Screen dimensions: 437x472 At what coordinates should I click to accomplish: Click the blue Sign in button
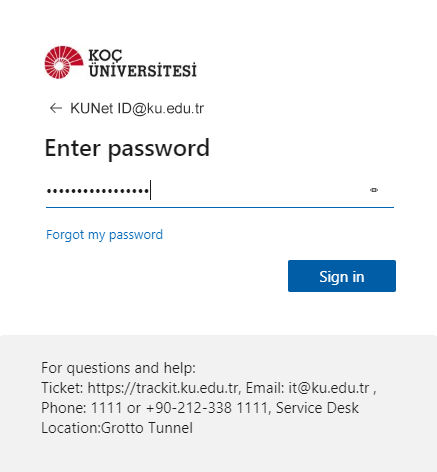pos(342,276)
